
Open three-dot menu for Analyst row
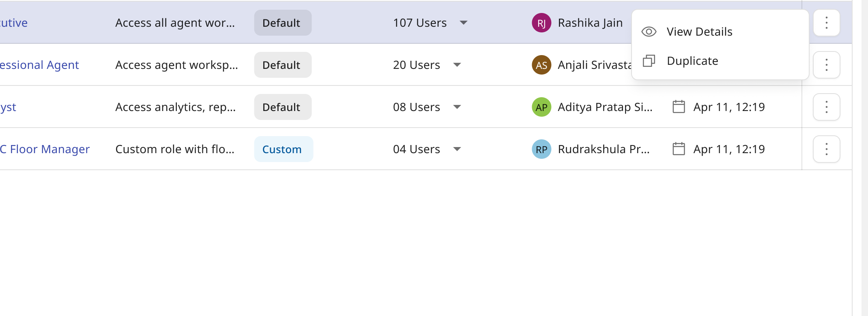coord(826,107)
